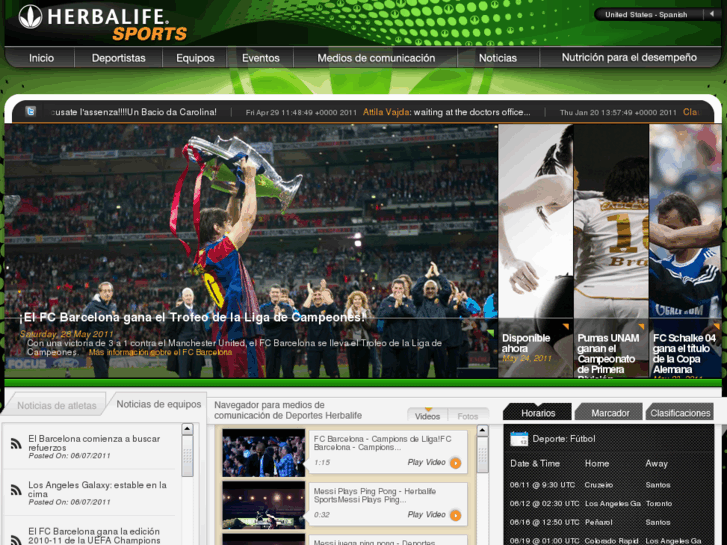Click 'Messi Plays Ping Pong - Herbalife' video title
This screenshot has width=727, height=545.
click(375, 495)
